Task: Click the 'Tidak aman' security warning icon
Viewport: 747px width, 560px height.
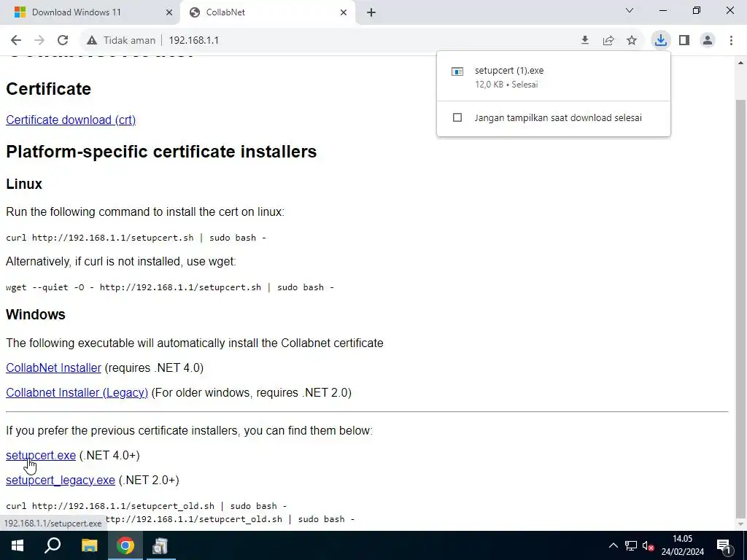Action: click(92, 41)
